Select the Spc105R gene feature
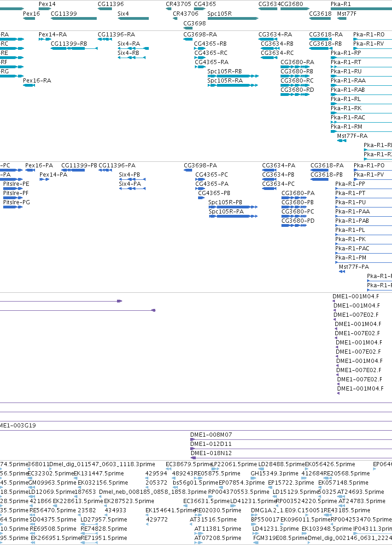Viewport: 392px width, 545px height. pyautogui.click(x=233, y=18)
